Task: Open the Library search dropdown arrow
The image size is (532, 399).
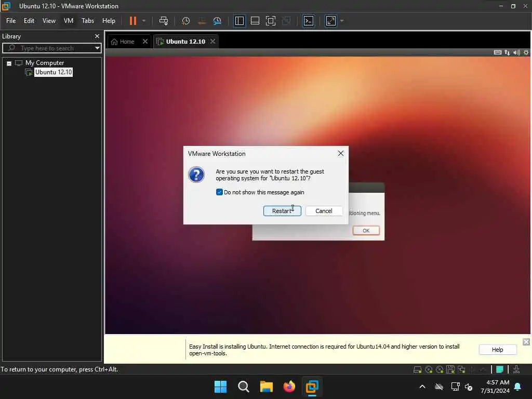Action: coord(97,48)
